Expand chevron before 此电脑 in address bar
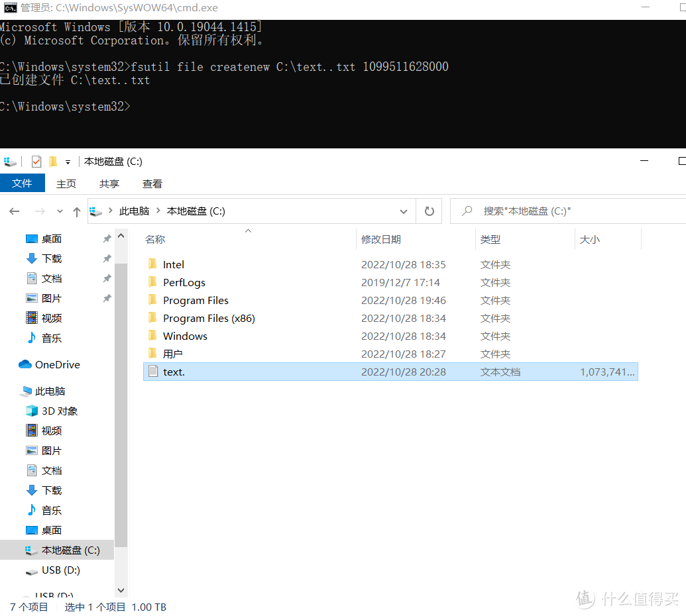686x616 pixels. pos(111,211)
